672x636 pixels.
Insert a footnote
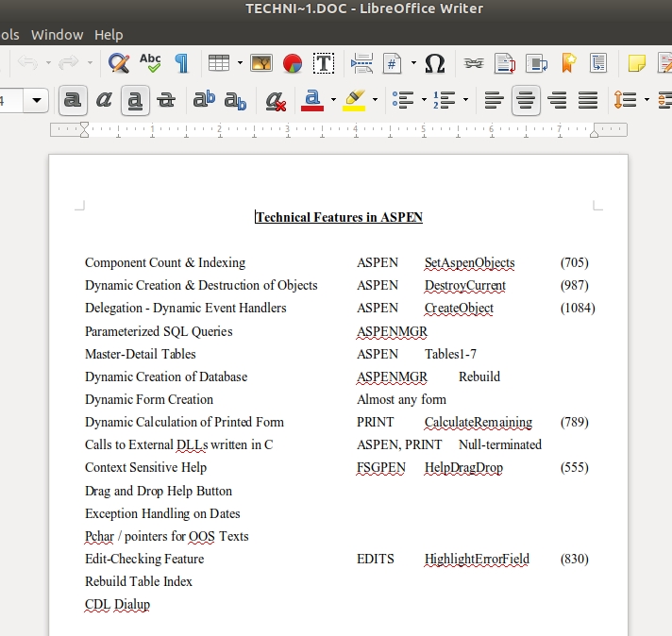505,63
